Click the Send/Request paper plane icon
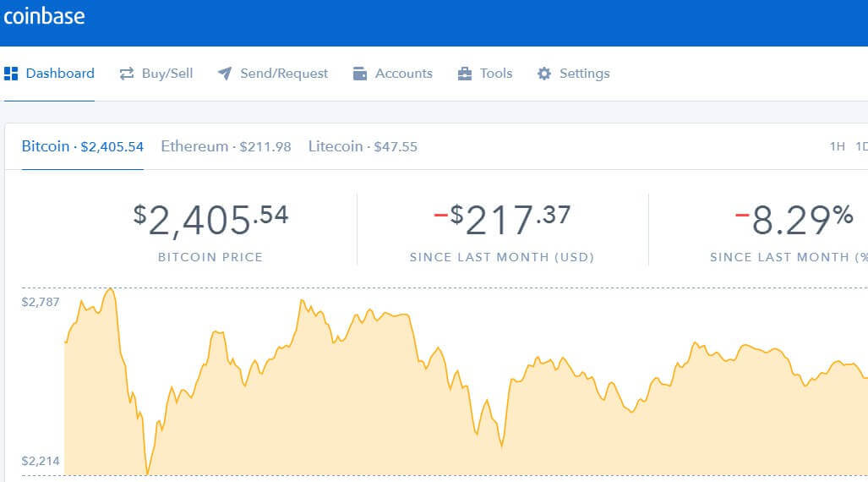Screen dimensions: 868x482 pos(225,74)
